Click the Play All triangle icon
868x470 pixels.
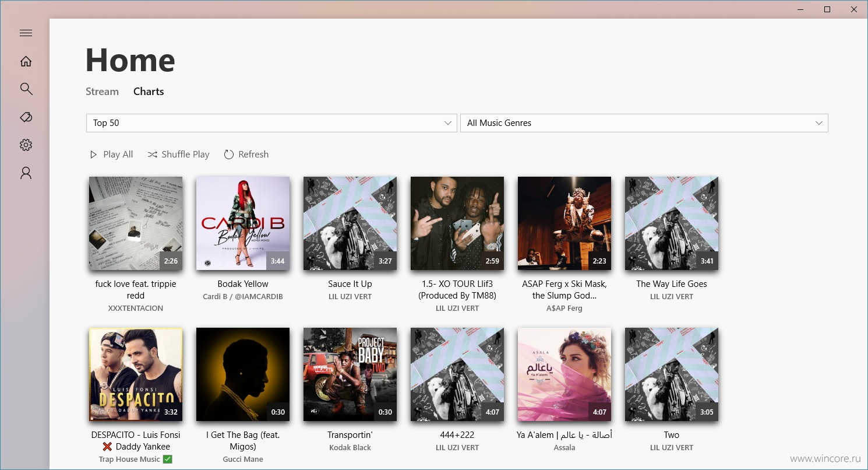tap(93, 155)
